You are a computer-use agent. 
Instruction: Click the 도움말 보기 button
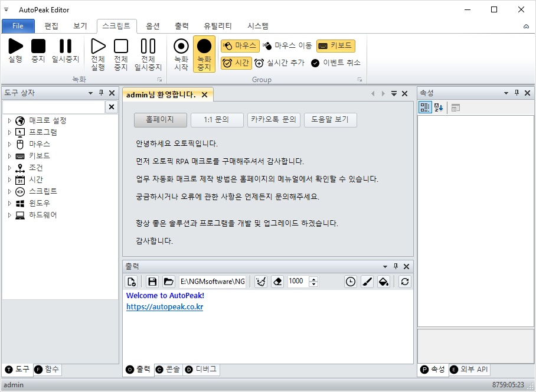(x=331, y=120)
